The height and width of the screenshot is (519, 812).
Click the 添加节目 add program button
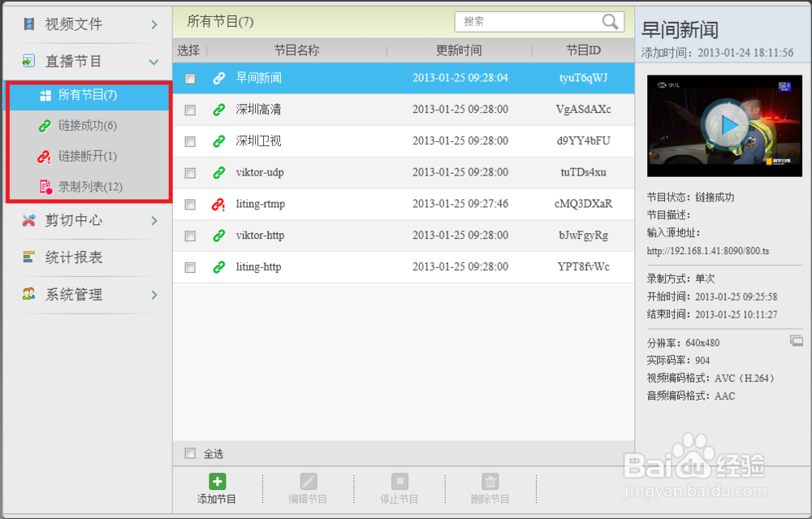click(216, 486)
